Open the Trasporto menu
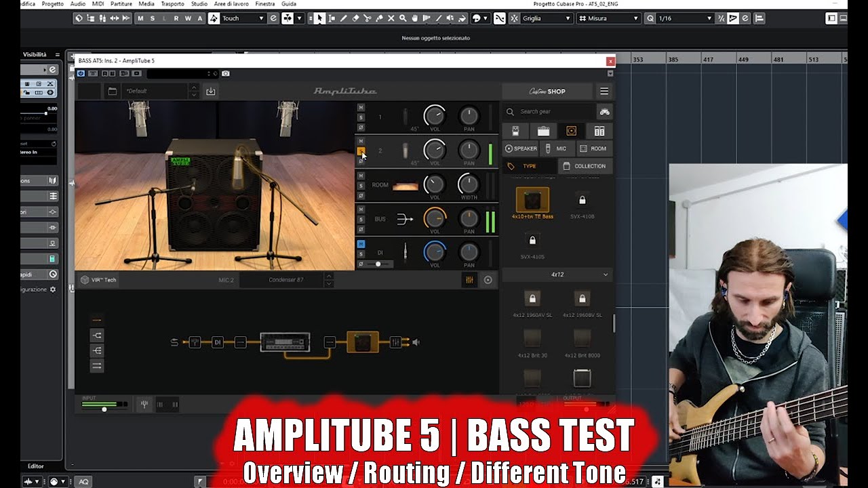Screen dimensions: 868x488 (x=173, y=4)
